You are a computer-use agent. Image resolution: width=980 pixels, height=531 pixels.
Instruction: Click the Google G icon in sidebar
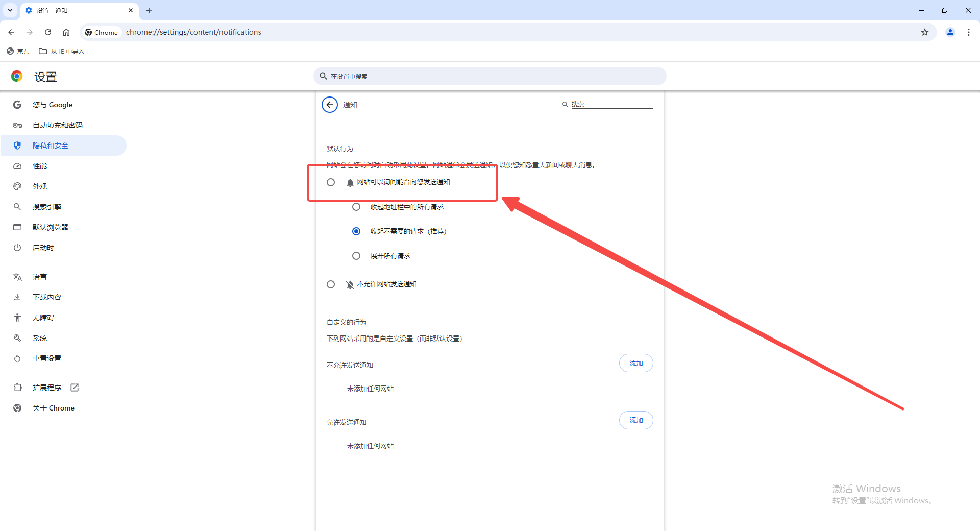coord(17,105)
